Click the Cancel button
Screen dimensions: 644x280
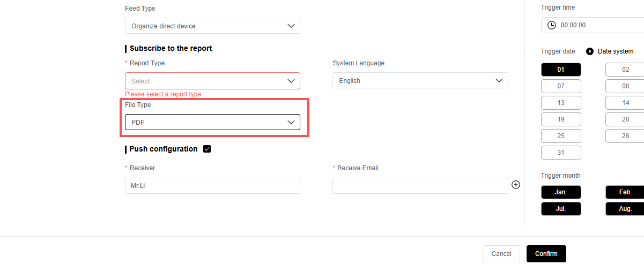coord(501,254)
